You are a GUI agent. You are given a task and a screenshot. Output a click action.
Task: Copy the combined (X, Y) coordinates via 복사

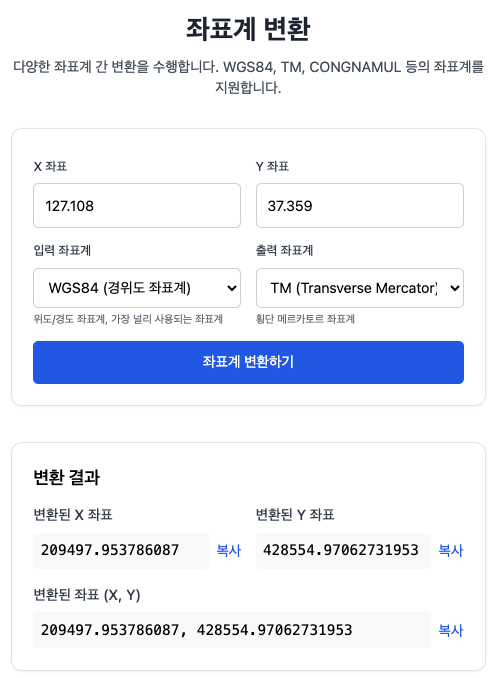pos(451,630)
